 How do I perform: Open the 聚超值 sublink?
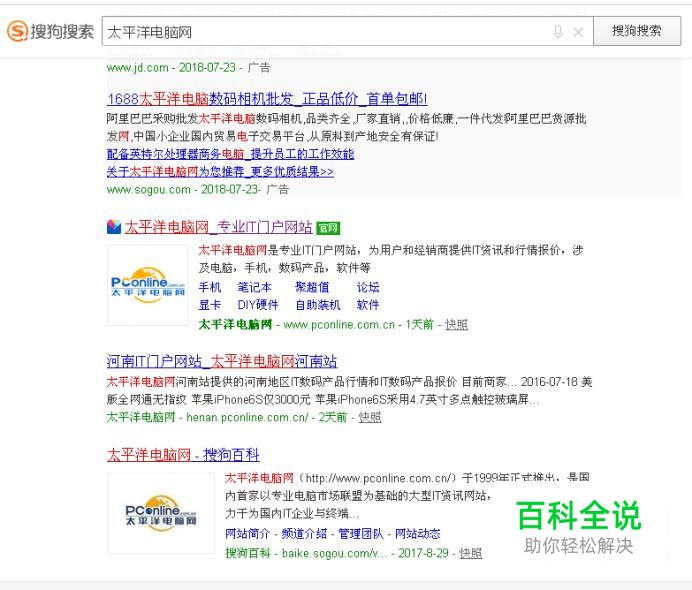312,287
